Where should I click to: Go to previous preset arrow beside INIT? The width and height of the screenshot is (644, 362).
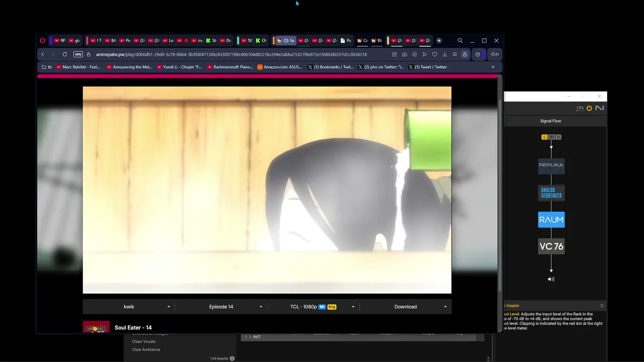(x=246, y=337)
